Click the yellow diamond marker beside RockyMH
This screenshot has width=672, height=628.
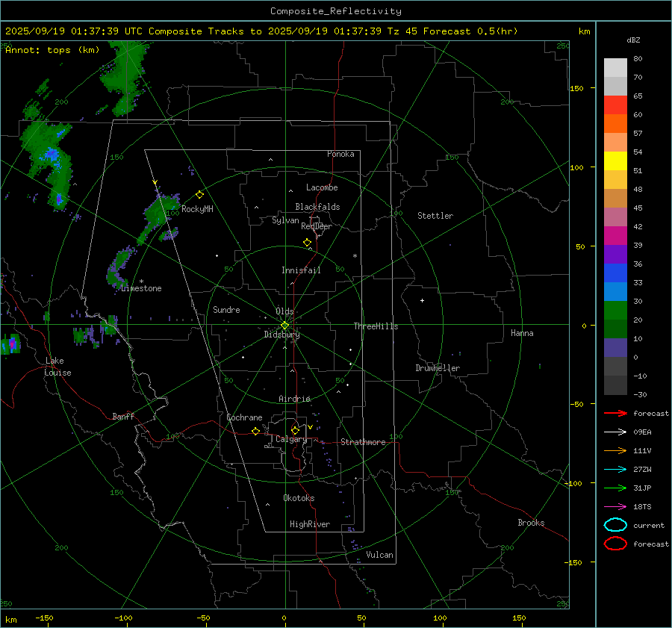tap(199, 194)
